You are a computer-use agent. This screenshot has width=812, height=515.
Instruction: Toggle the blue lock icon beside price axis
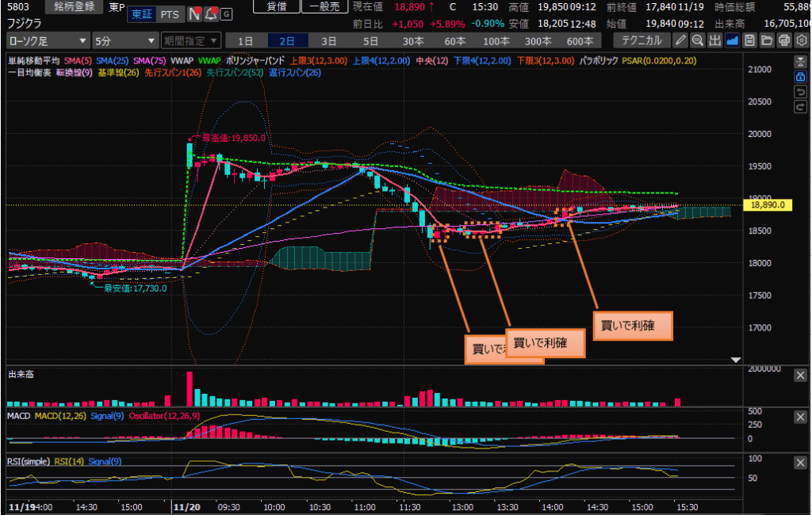coord(800,77)
